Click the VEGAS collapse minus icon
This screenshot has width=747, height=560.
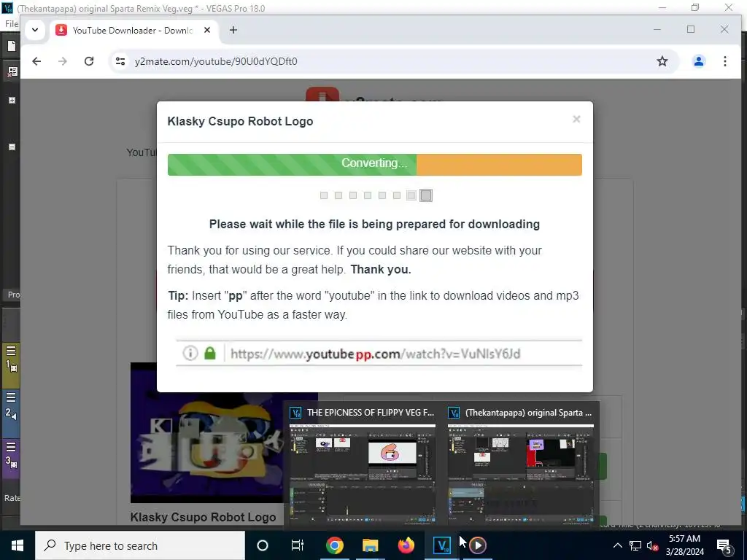(12, 147)
